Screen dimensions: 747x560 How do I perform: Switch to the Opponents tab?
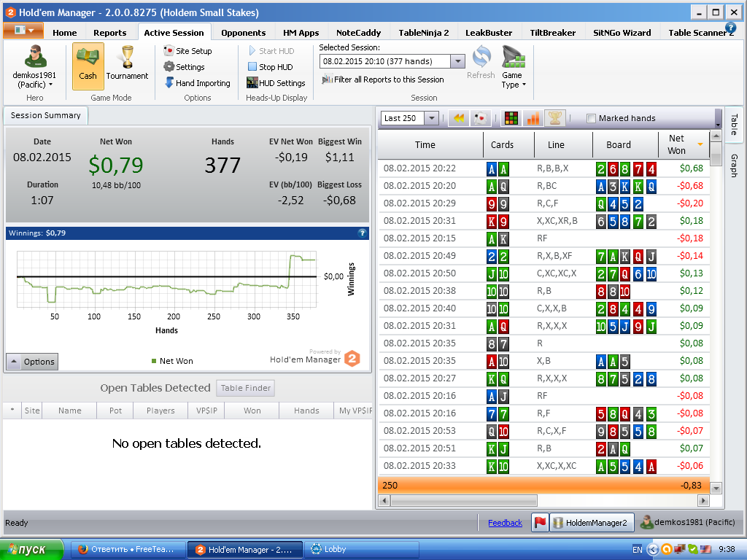244,32
